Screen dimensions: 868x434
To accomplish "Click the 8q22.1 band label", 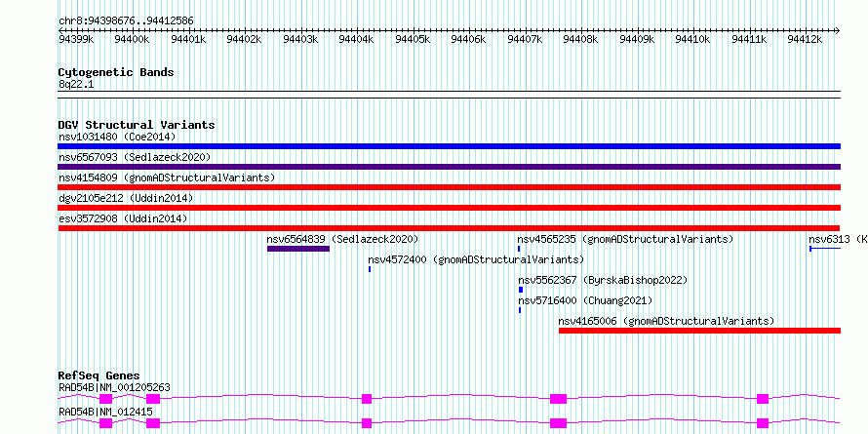I will point(76,84).
